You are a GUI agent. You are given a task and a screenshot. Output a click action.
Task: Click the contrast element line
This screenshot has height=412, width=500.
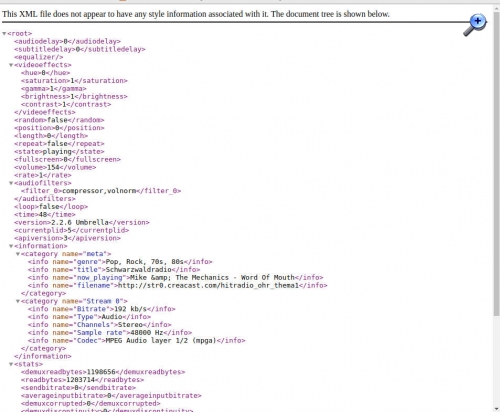(x=66, y=104)
